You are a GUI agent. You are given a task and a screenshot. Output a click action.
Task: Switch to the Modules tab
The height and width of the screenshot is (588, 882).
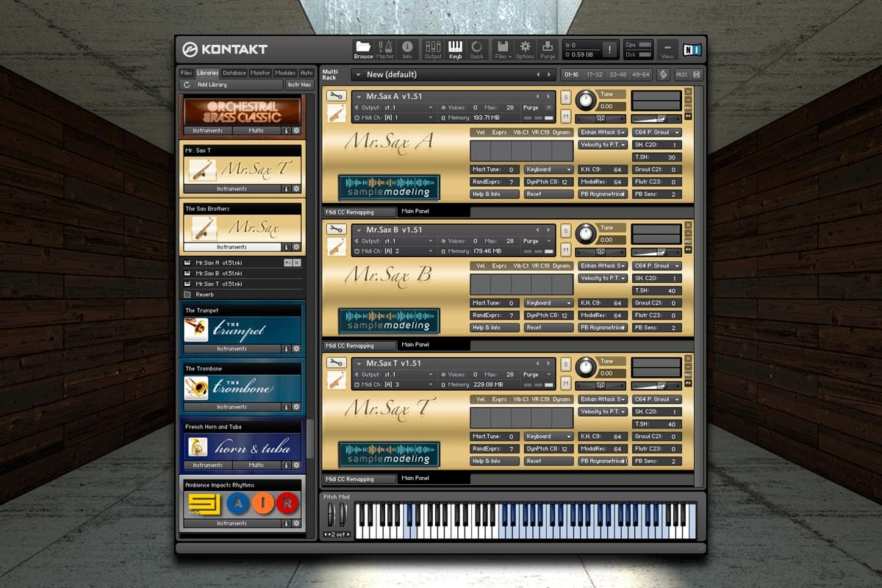[285, 73]
